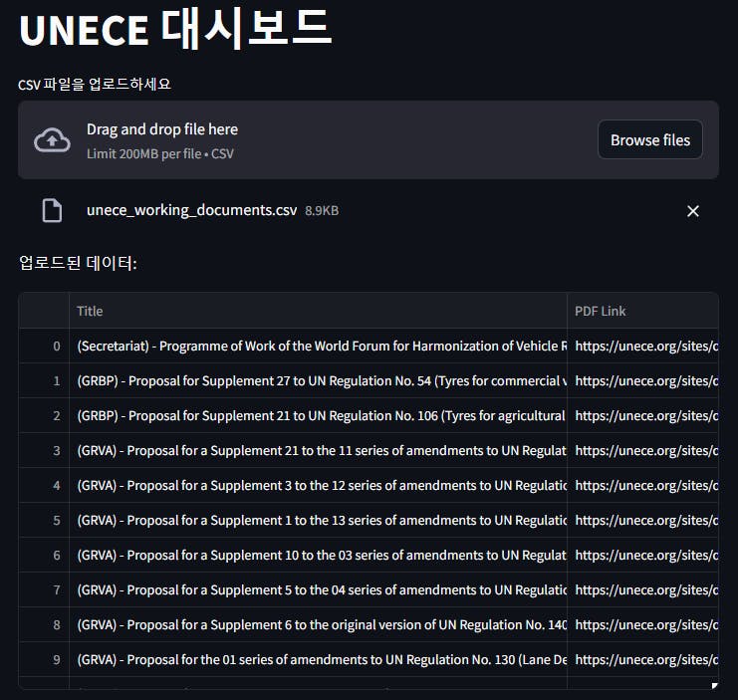Click the UNECE 대시보드 heading
Screen dimensions: 738x700
click(x=175, y=29)
